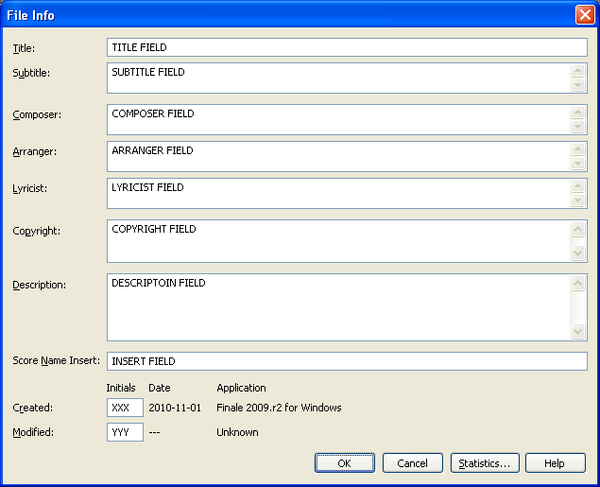
Task: Click Description field scroll down arrow
Action: (578, 331)
